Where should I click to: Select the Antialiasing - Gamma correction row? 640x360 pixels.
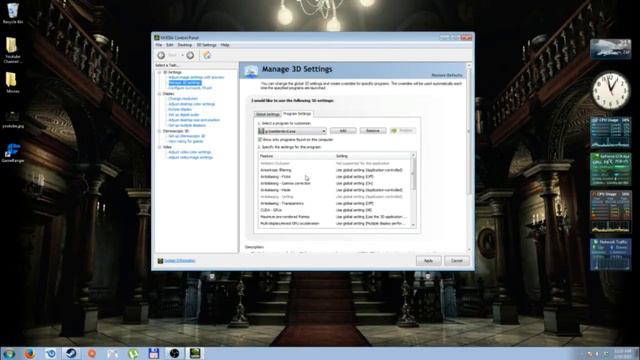334,184
